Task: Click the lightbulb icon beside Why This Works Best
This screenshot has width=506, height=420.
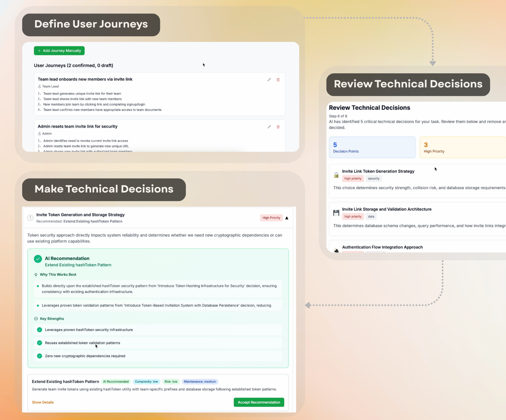Action: pos(36,275)
